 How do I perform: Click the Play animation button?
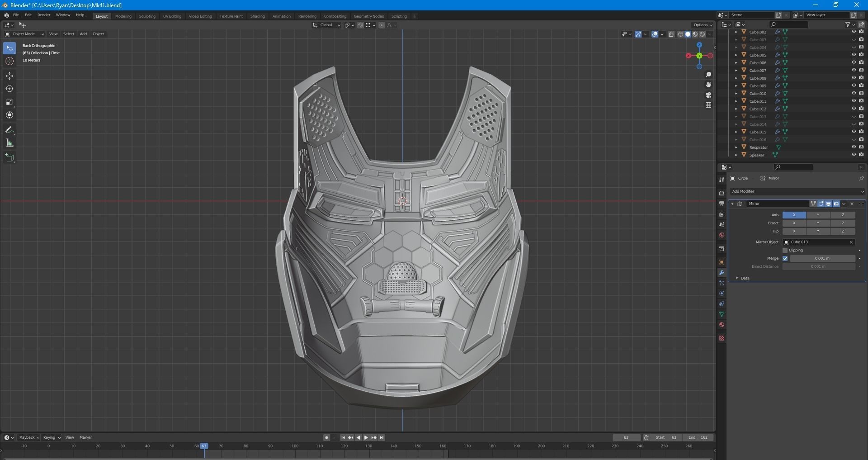coord(366,437)
